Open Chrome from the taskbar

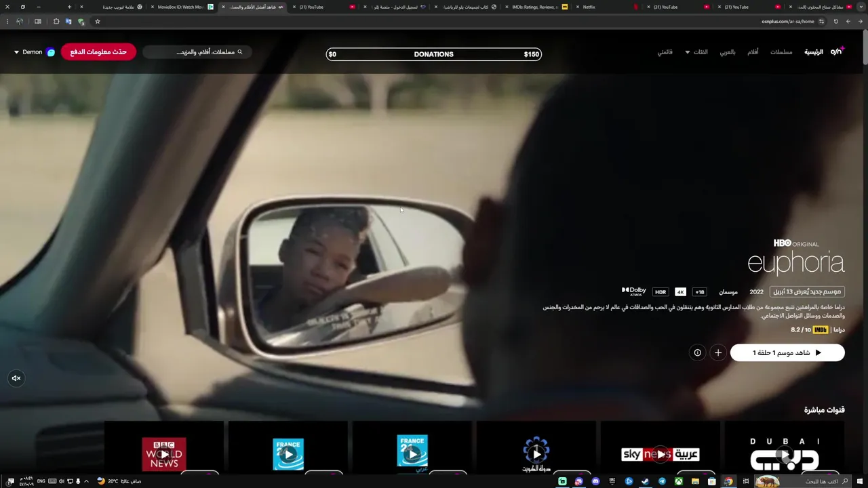(x=729, y=481)
